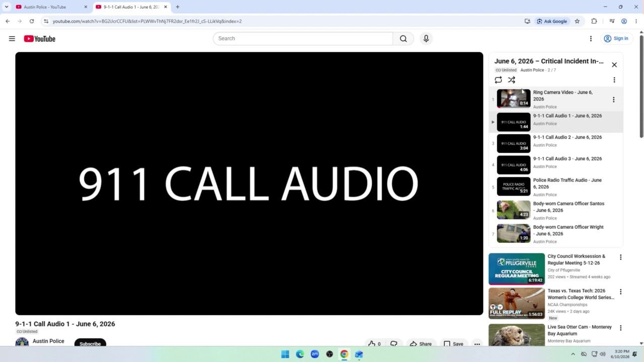Close the playlist panel with the X
Screen dimensions: 644x362
(614, 65)
